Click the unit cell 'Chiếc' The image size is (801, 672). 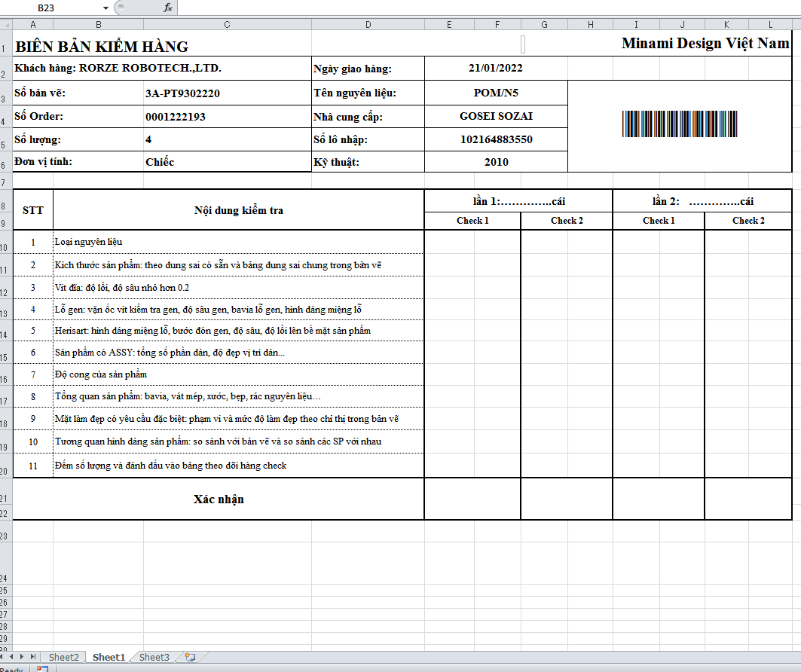tap(227, 162)
